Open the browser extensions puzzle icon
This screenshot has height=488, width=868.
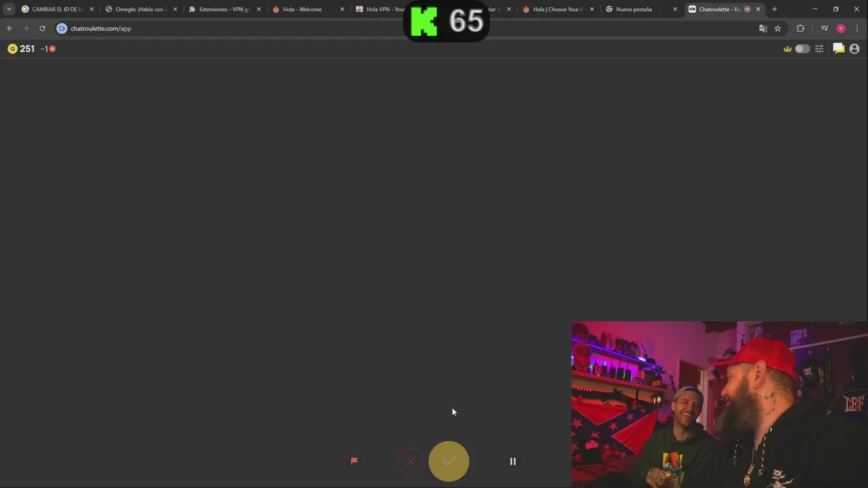(800, 28)
